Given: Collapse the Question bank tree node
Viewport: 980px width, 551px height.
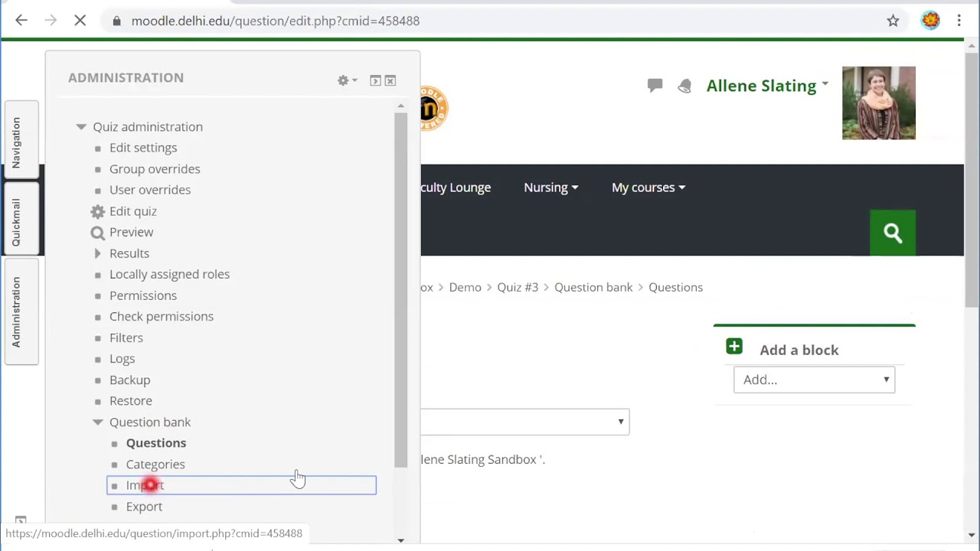Looking at the screenshot, I should pyautogui.click(x=97, y=422).
